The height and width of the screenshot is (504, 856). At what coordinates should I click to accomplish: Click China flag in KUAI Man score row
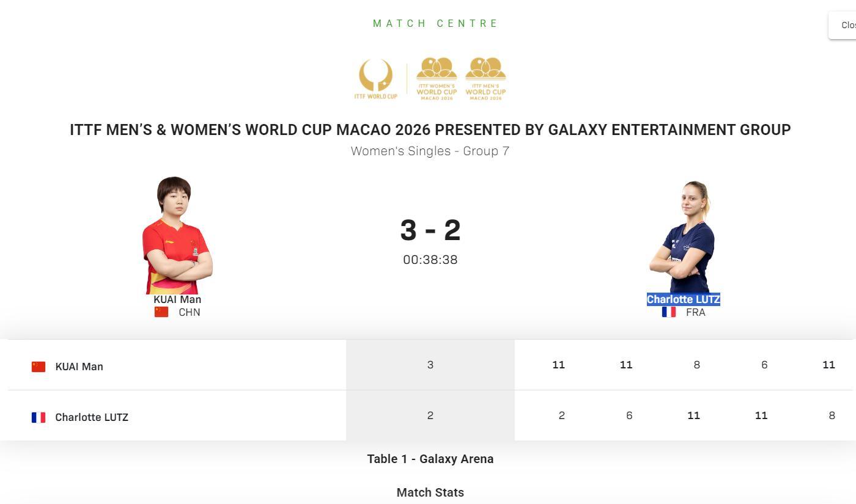click(x=39, y=367)
